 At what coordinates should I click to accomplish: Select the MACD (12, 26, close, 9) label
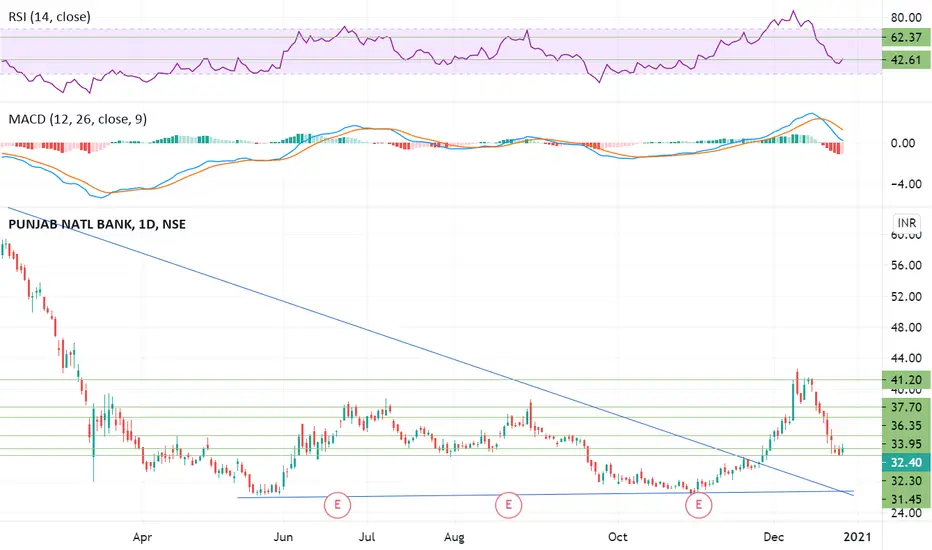[x=77, y=119]
